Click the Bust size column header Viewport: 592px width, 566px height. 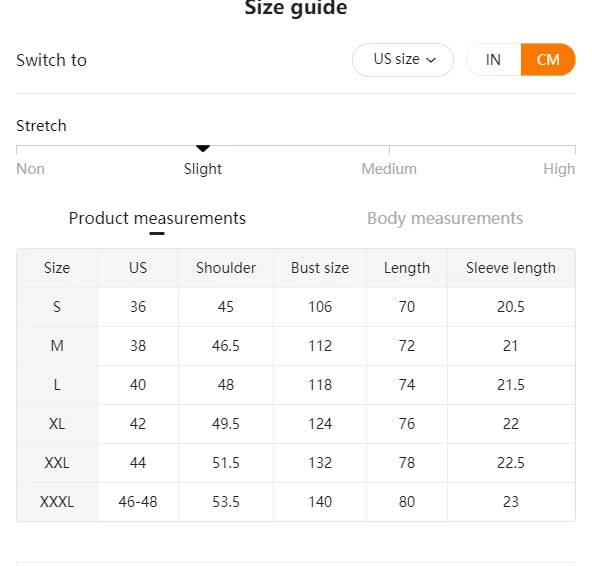[320, 268]
